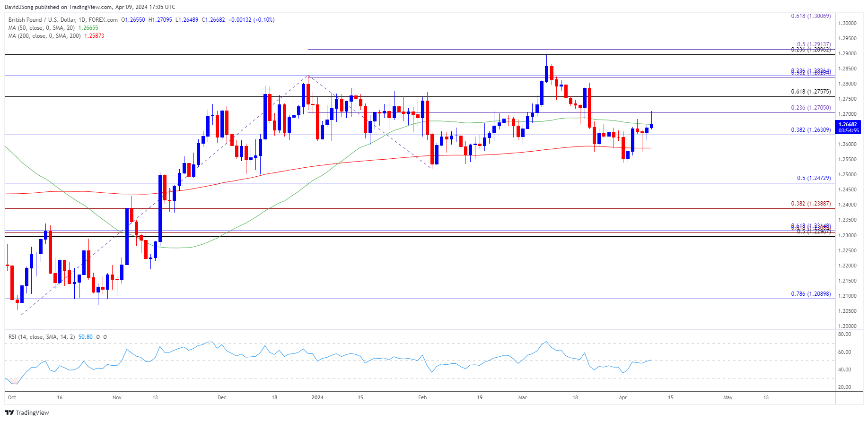868x421 pixels.
Task: Click the May label on the time axis
Action: 728,398
